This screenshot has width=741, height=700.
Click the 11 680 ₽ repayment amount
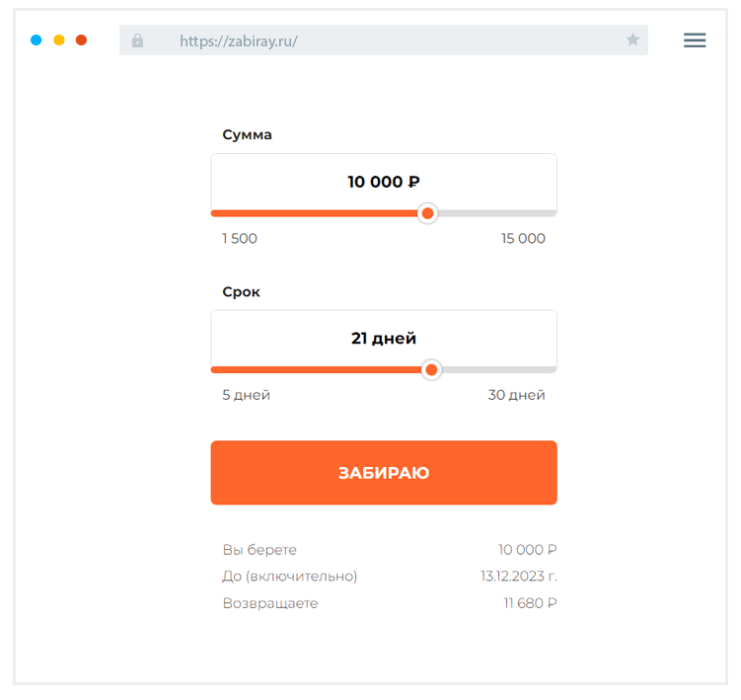(x=530, y=603)
